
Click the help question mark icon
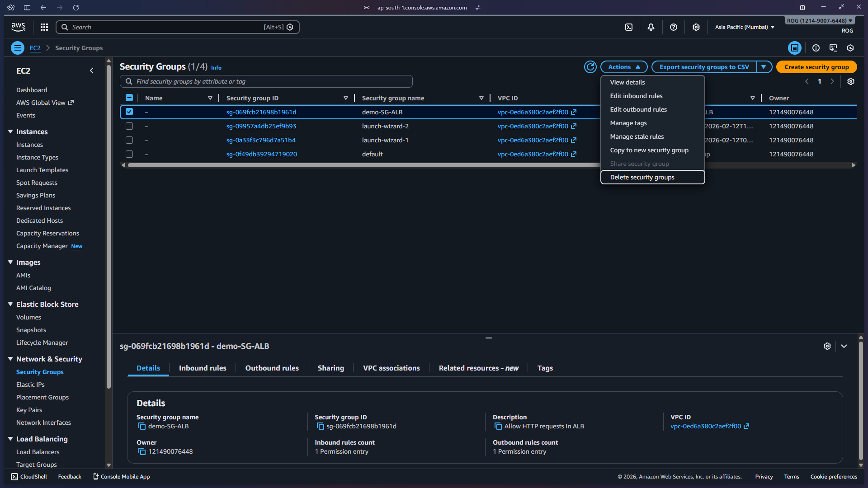tap(673, 27)
